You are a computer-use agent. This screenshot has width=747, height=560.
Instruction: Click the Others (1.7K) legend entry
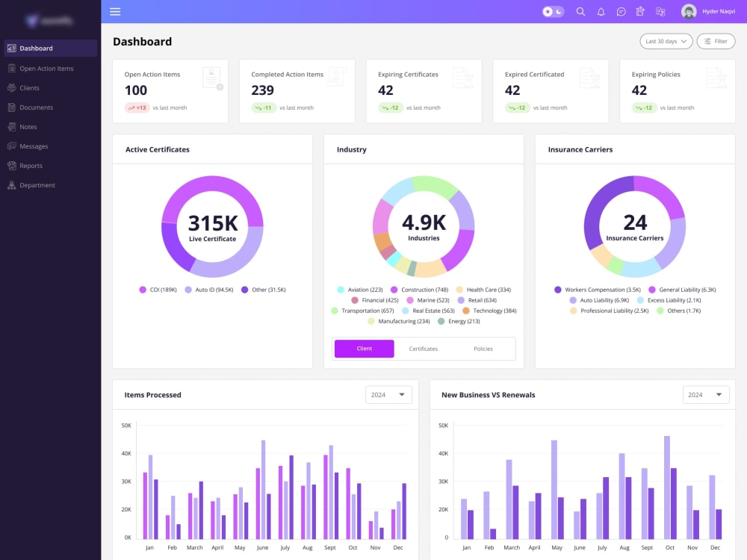click(678, 311)
